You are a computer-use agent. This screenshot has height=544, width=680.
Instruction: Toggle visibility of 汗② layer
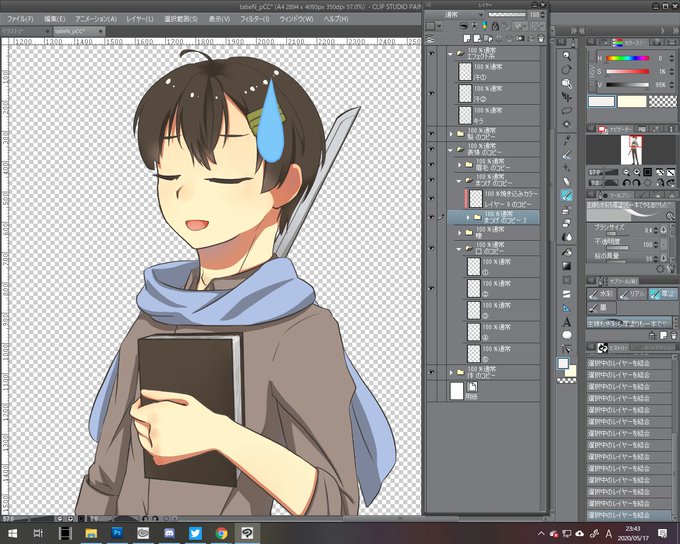432,93
